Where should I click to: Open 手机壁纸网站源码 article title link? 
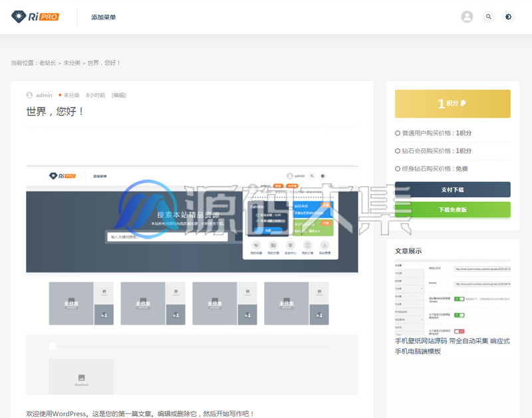coord(452,346)
